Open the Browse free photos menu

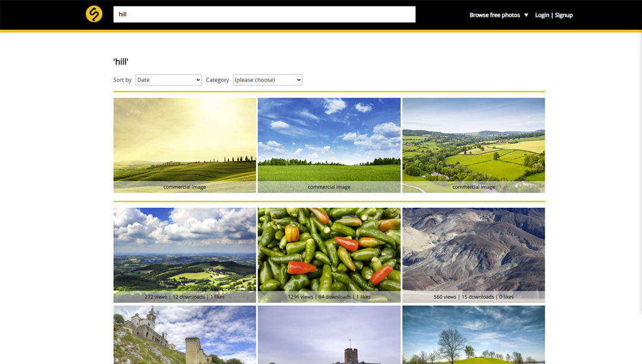(495, 15)
